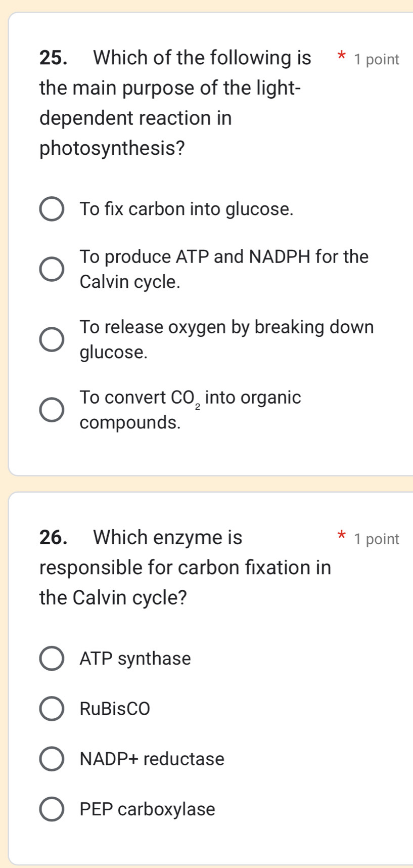Select "To fix carbon into glucose" option
This screenshot has height=868, width=413.
(x=52, y=209)
